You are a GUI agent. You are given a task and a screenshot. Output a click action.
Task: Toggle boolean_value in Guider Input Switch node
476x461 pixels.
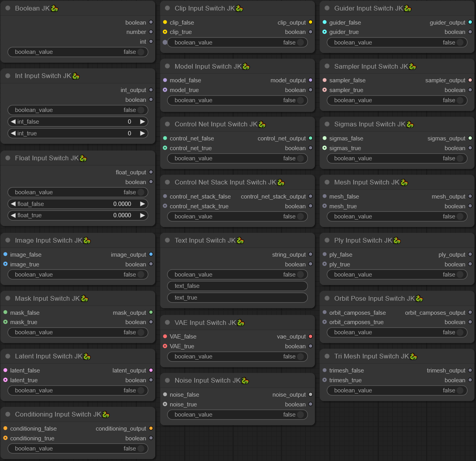397,43
